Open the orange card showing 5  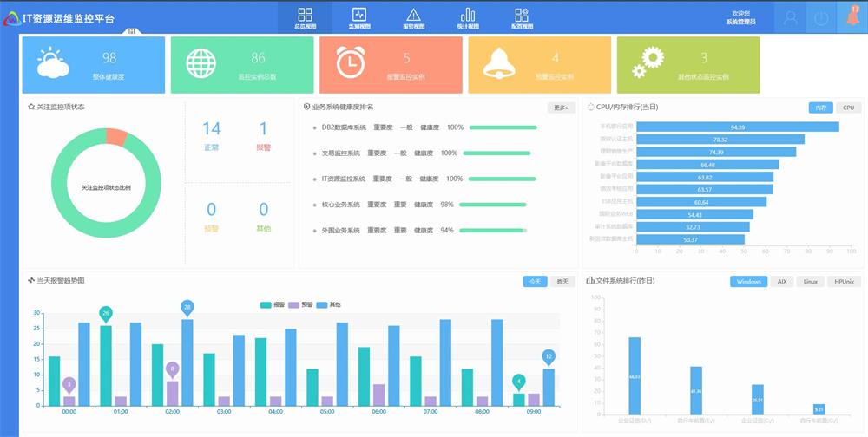pos(391,65)
